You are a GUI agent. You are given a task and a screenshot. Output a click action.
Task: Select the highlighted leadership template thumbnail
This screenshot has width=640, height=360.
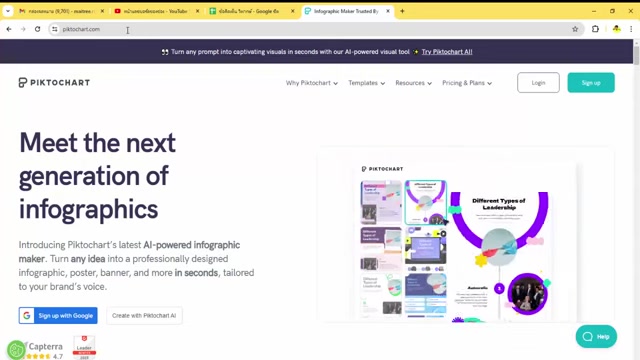(x=426, y=202)
